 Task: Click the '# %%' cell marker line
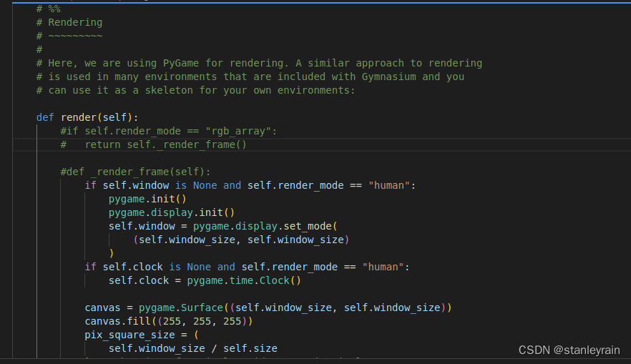pos(49,9)
